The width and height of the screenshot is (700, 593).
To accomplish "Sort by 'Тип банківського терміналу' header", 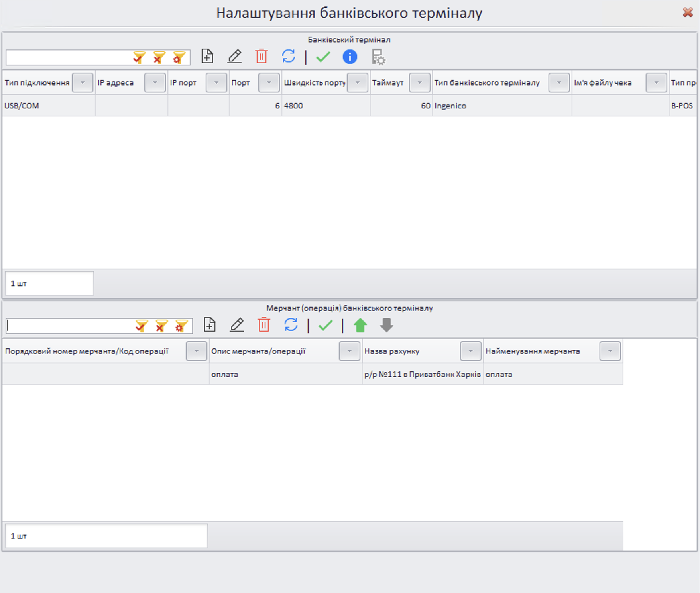I will (487, 83).
